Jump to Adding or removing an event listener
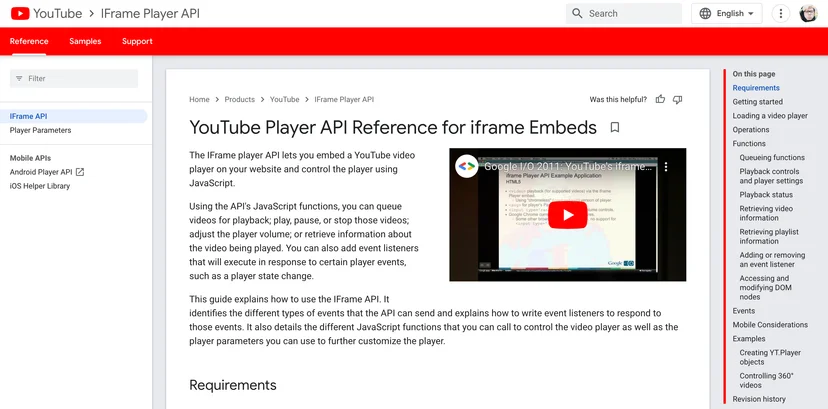Image resolution: width=828 pixels, height=409 pixels. (772, 260)
